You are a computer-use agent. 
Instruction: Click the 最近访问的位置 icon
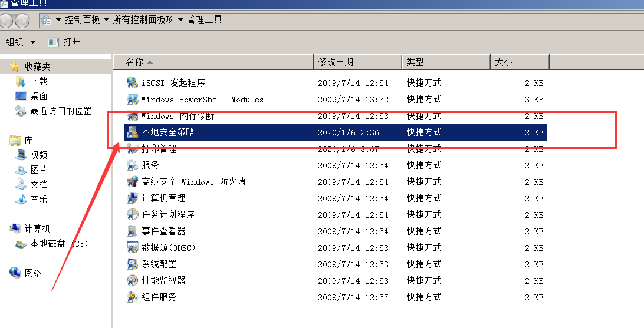click(x=21, y=111)
